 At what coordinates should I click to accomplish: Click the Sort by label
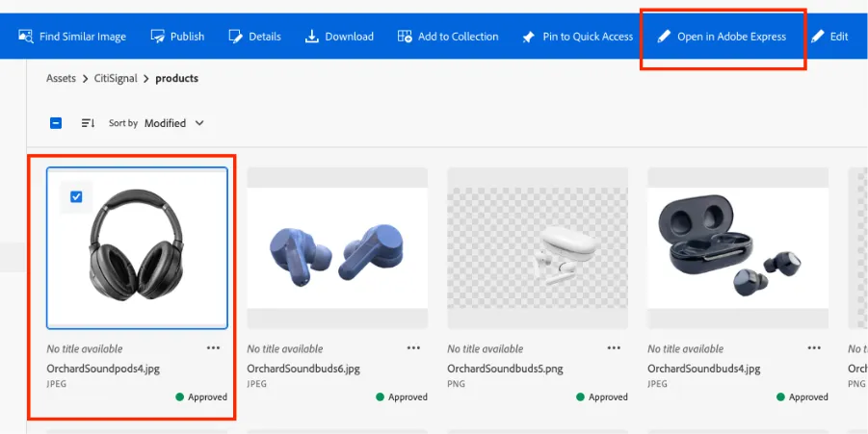click(123, 123)
